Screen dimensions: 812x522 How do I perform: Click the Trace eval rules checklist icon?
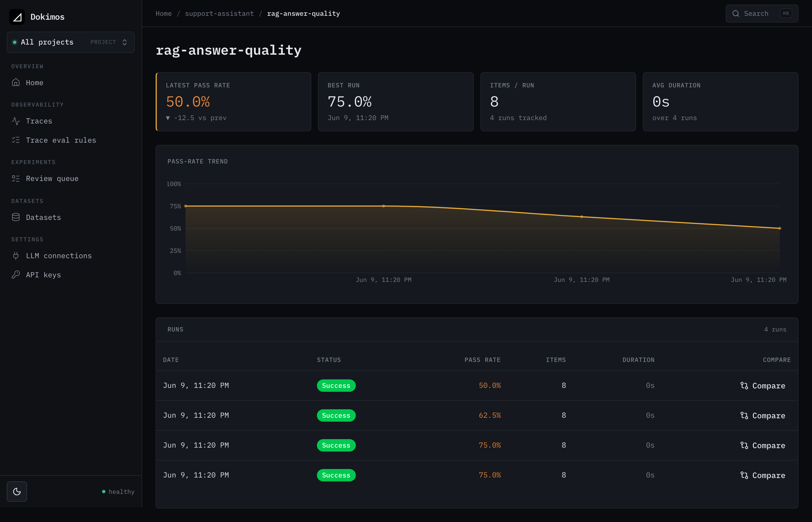[x=16, y=140]
